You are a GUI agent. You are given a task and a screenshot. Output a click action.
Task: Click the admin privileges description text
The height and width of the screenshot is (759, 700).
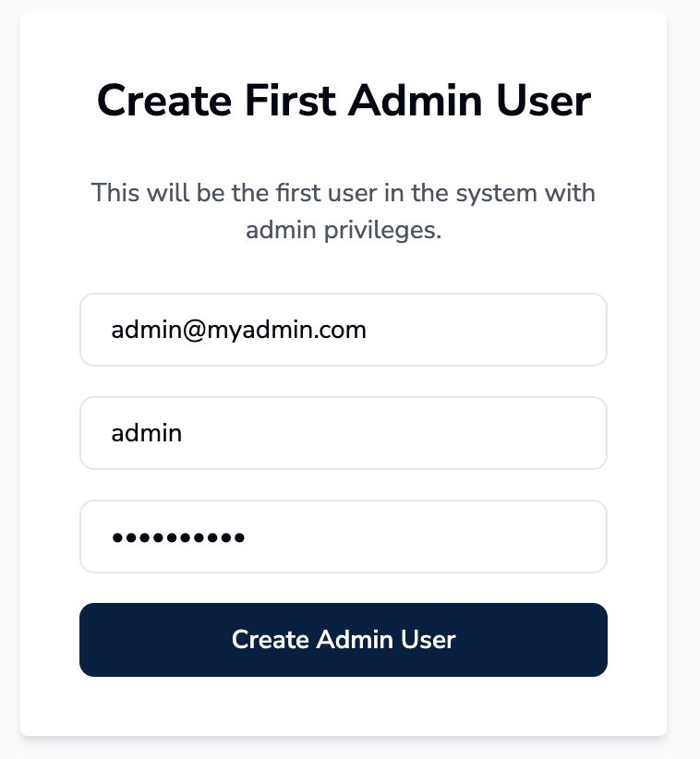tap(343, 211)
